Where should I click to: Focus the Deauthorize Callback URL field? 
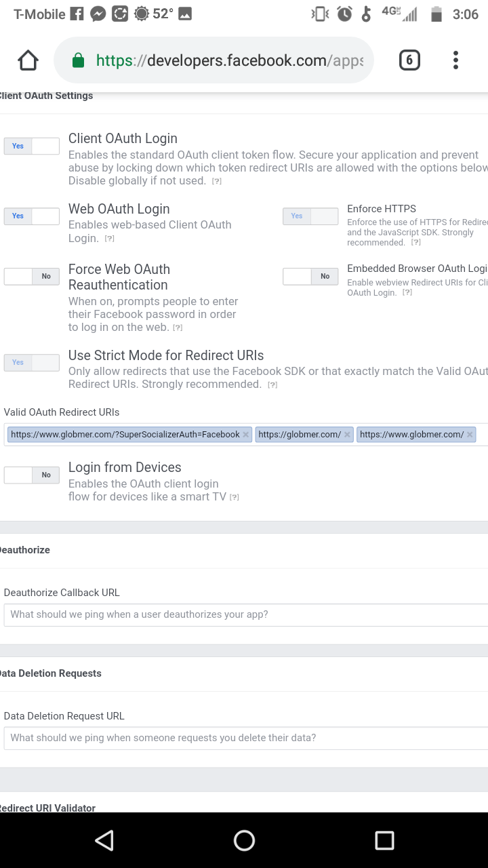[x=245, y=614]
